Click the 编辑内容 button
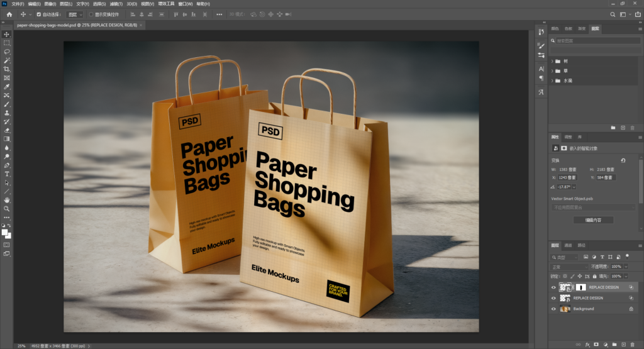 coord(593,220)
